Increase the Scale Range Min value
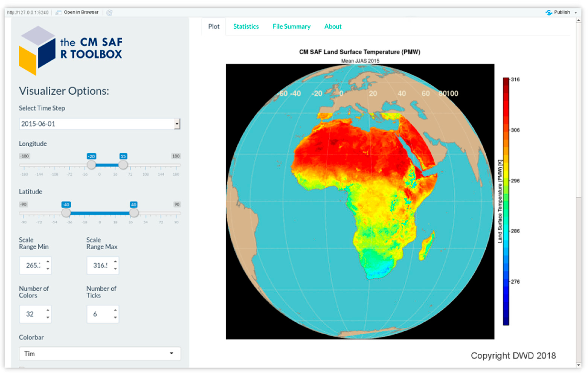 [x=48, y=261]
